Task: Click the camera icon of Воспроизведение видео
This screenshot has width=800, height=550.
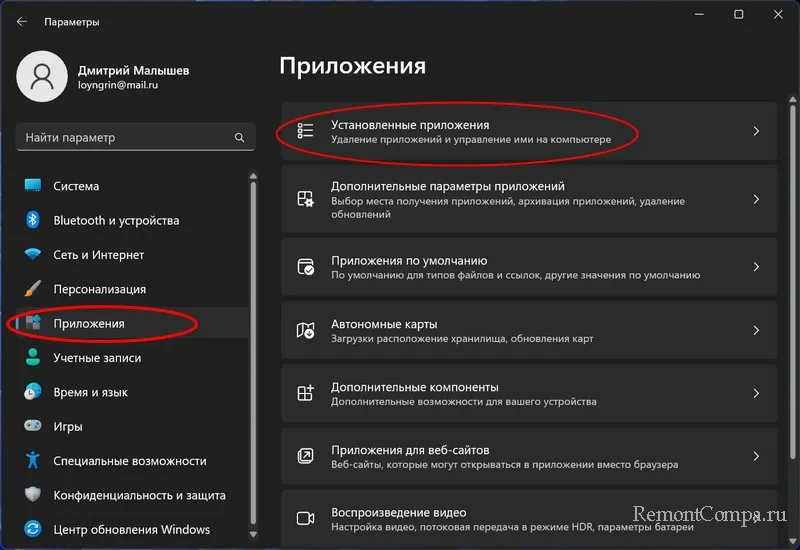Action: point(305,518)
